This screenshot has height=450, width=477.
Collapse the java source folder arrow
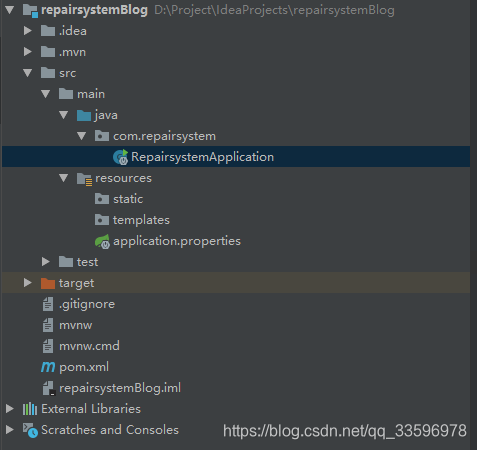coord(64,115)
